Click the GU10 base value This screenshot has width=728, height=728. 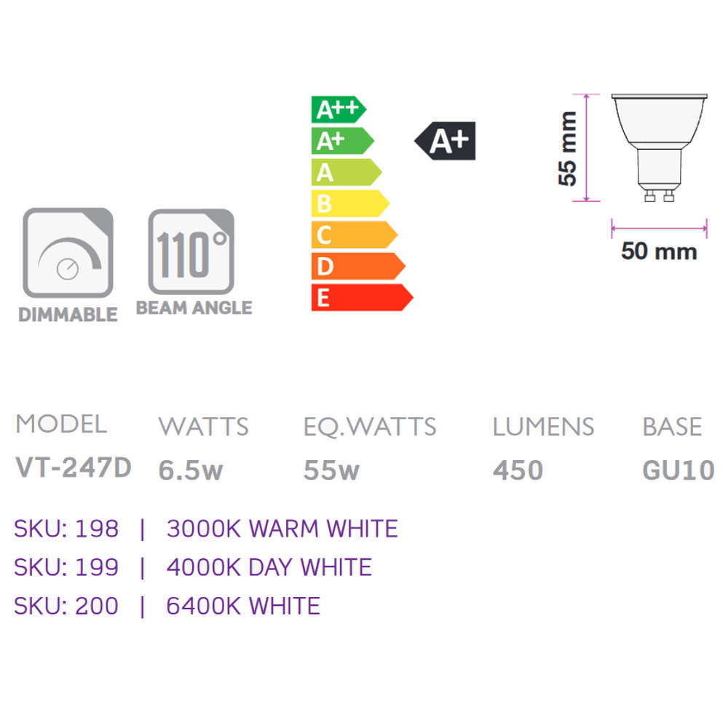point(678,470)
